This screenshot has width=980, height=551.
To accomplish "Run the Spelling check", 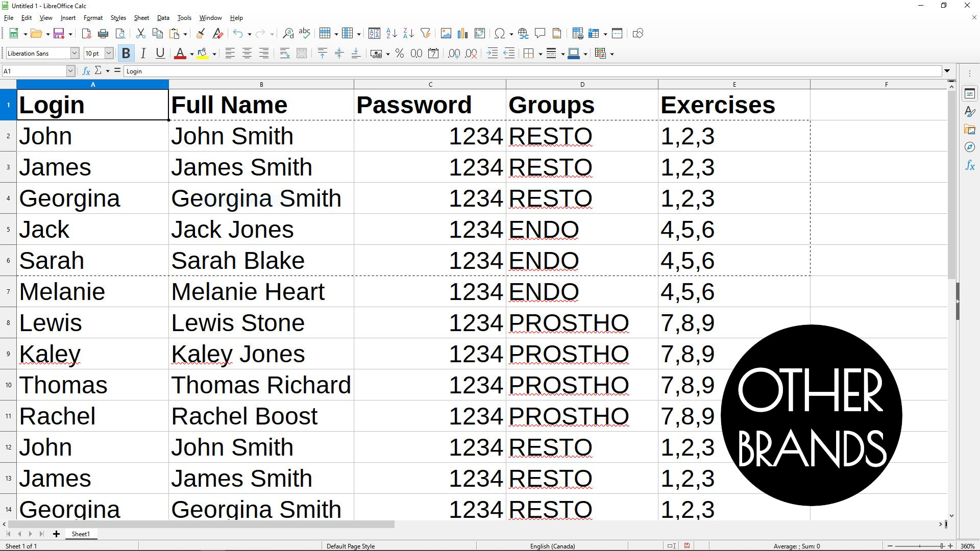I will [x=305, y=34].
